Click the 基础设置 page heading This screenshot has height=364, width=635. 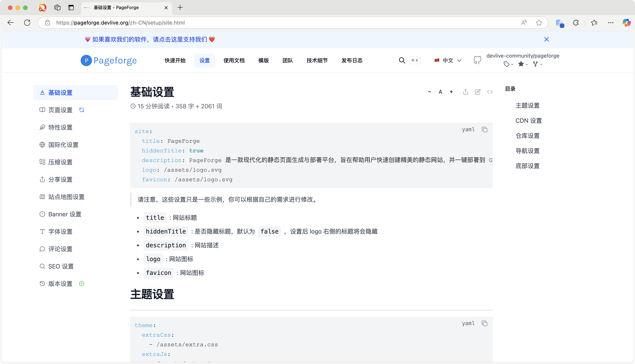tap(152, 92)
